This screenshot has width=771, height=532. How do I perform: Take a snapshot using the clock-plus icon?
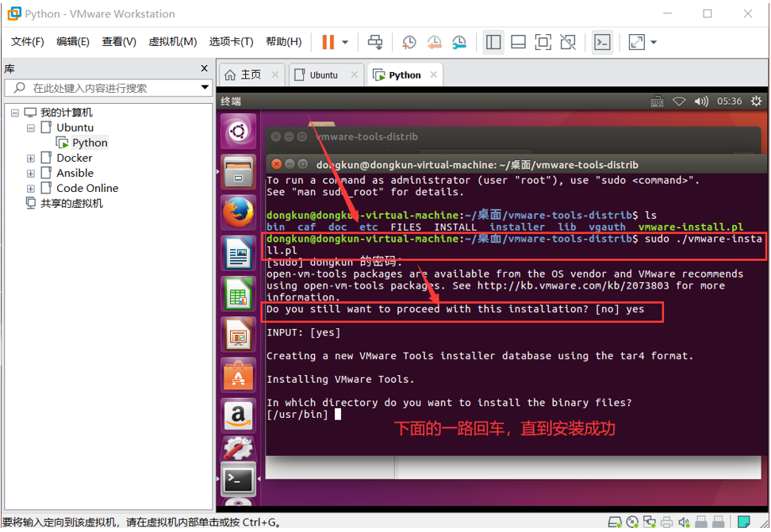pos(409,42)
